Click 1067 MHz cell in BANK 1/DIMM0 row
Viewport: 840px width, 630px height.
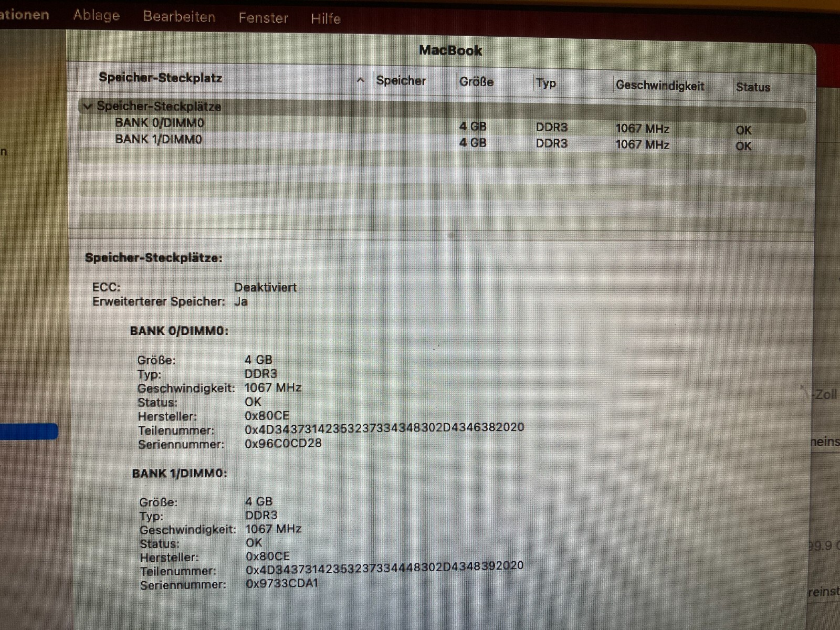[x=642, y=144]
